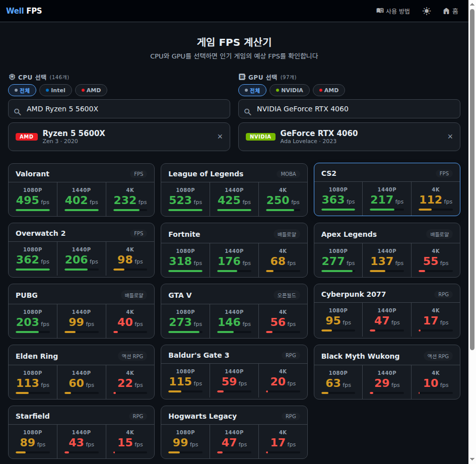Click the Baldur's Gate 3 card title
476x464 pixels.
pos(199,355)
